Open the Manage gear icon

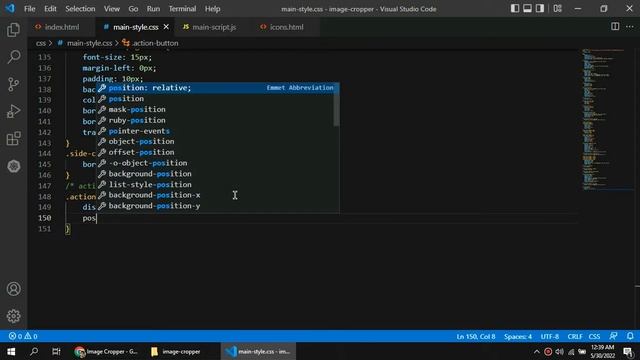point(13,316)
